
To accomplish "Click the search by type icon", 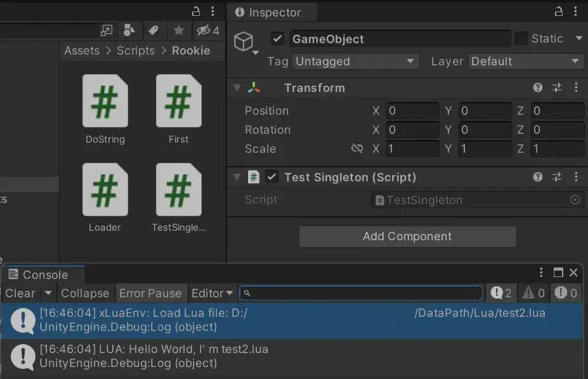I will tap(129, 30).
